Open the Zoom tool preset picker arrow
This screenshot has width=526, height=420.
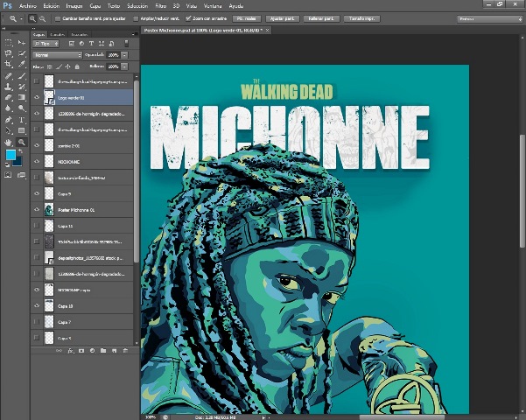[21, 18]
